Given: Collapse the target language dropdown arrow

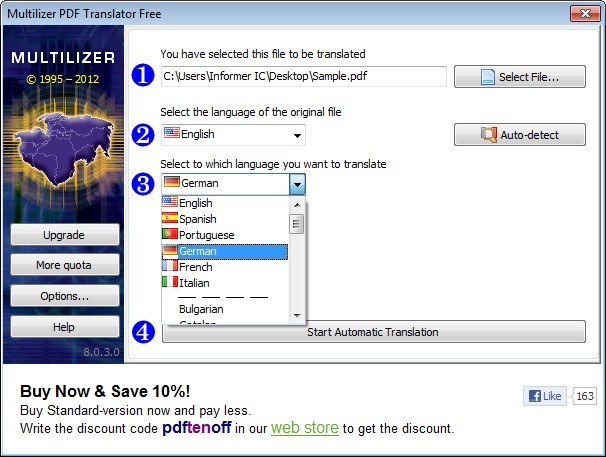Looking at the screenshot, I should click(x=297, y=184).
